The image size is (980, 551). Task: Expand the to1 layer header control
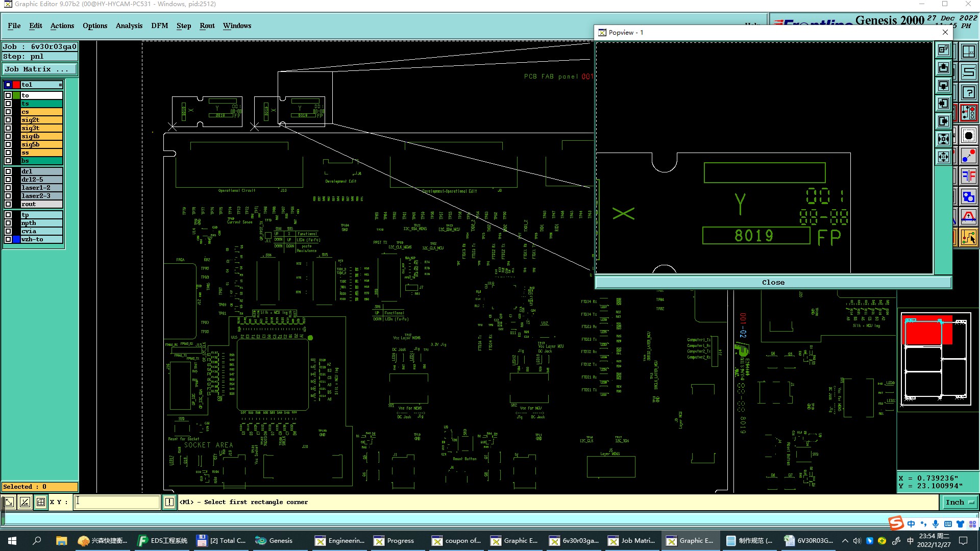(x=60, y=85)
